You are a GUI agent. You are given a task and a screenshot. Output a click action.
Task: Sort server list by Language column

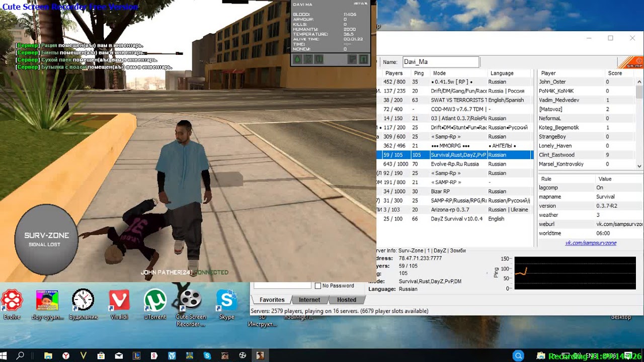pos(510,73)
